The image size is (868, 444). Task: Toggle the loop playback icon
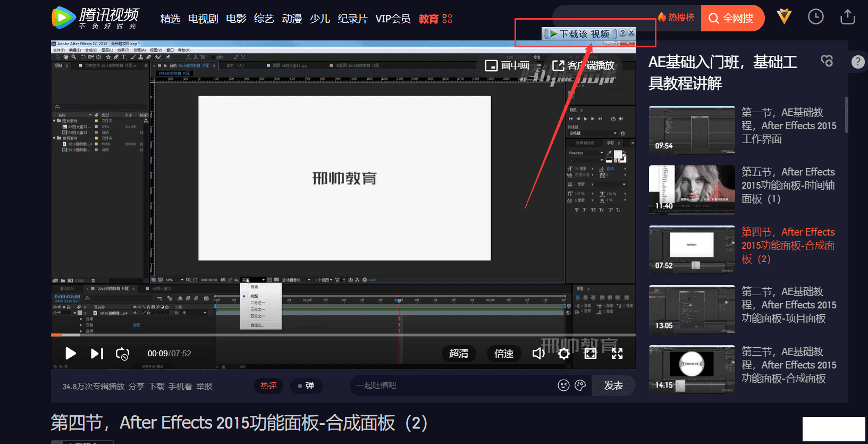(x=122, y=354)
